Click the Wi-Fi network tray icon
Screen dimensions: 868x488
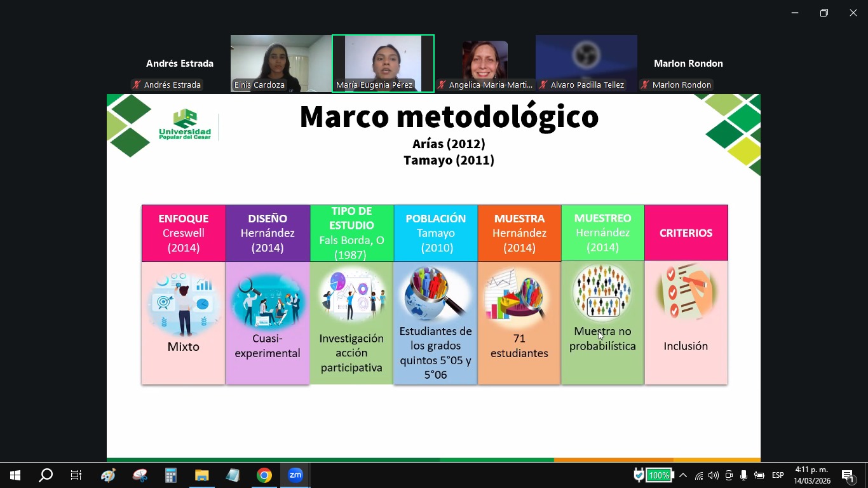[698, 475]
